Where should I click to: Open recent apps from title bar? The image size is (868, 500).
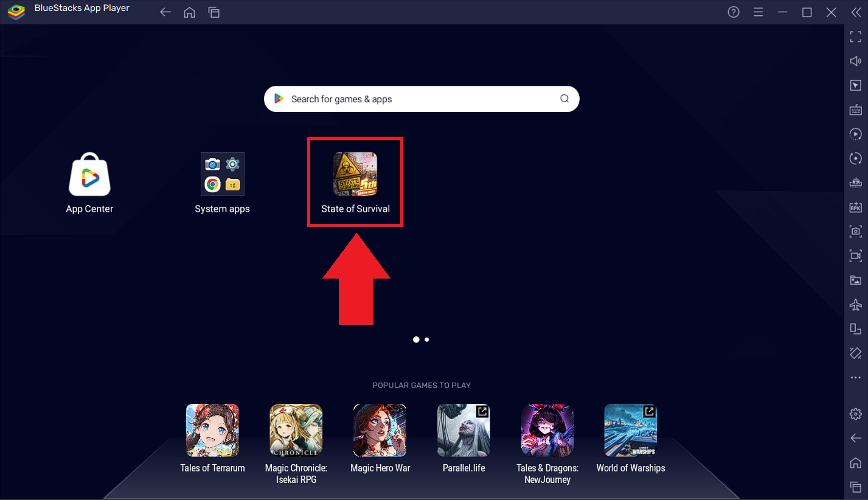click(214, 12)
